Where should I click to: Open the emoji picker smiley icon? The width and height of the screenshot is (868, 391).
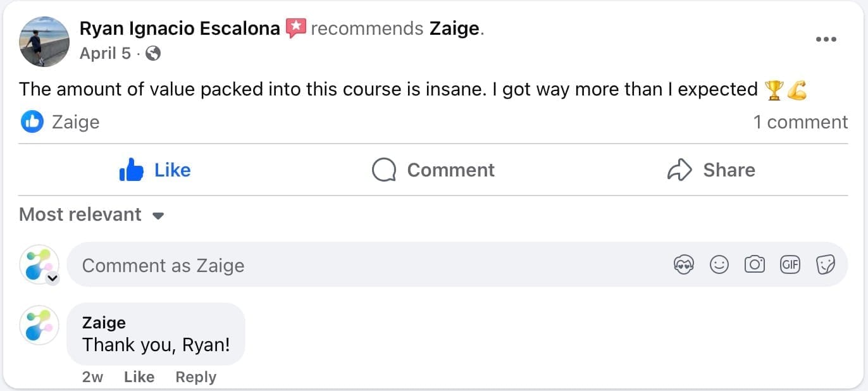tap(719, 265)
